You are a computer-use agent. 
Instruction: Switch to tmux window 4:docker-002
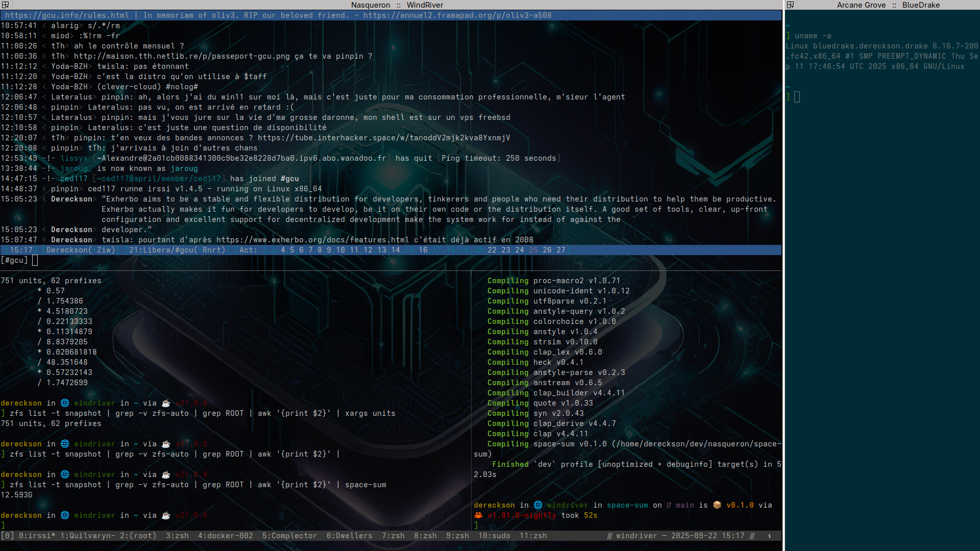225,536
